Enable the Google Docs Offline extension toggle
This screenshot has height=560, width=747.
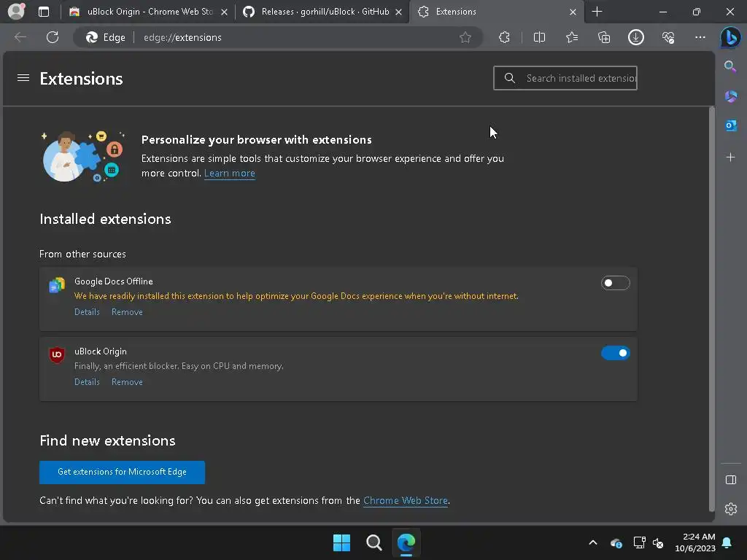[x=615, y=283]
